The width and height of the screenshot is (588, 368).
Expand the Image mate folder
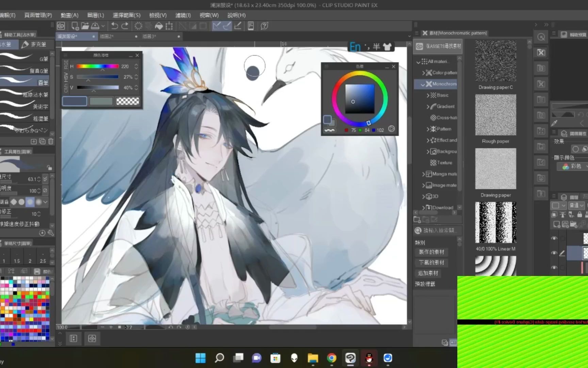pos(424,185)
